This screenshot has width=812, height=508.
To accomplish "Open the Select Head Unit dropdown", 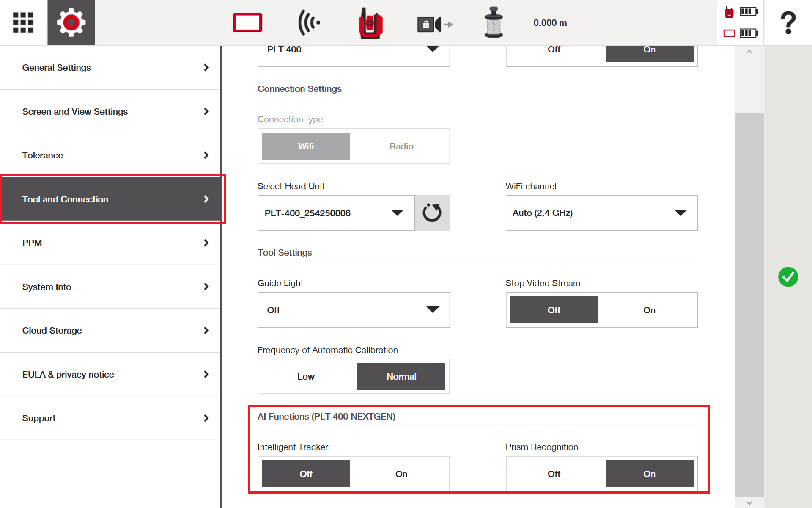I will (x=336, y=213).
